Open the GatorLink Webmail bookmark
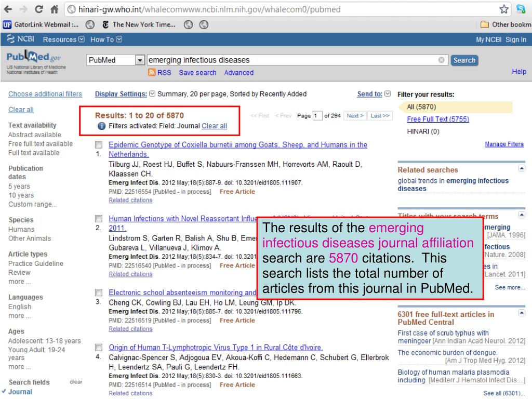This screenshot has height=399, width=532. tap(36, 24)
